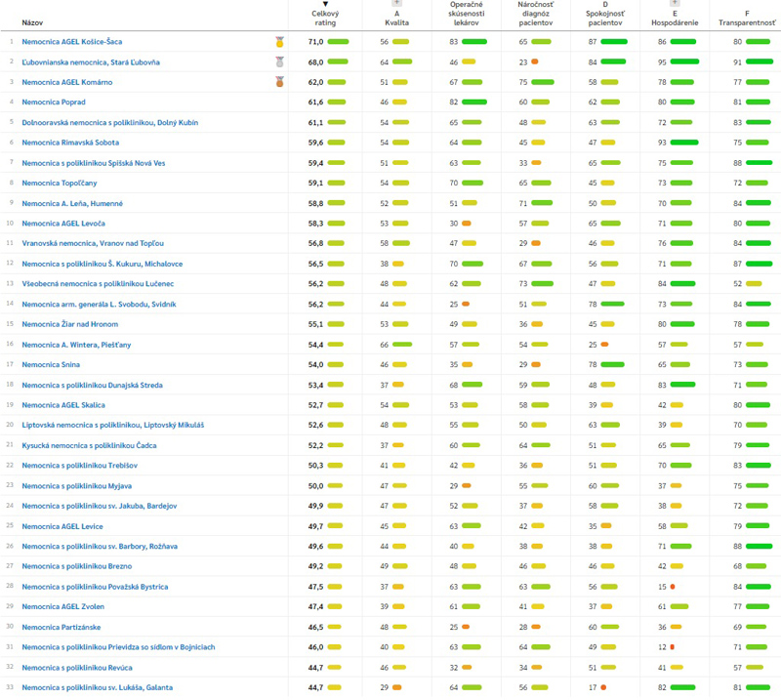
Task: Open Nemocnica Topoľčany link
Action: click(60, 183)
